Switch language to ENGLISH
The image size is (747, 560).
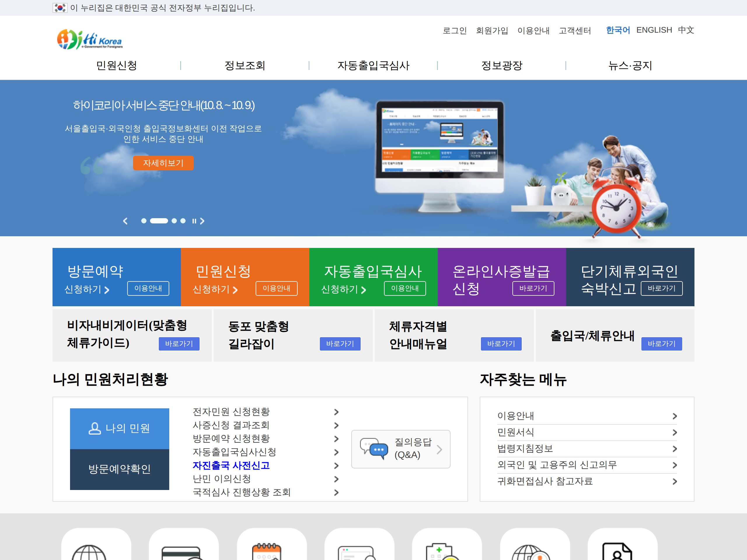(x=654, y=30)
